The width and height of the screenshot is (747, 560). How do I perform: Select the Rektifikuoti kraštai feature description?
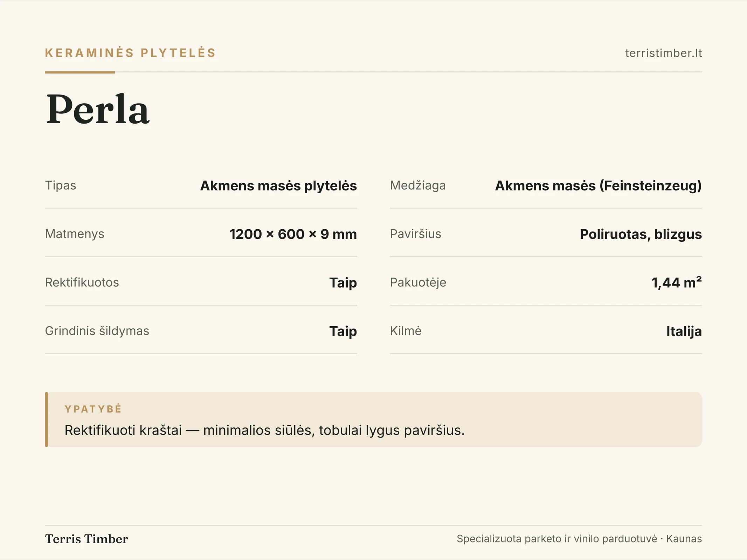tap(264, 430)
